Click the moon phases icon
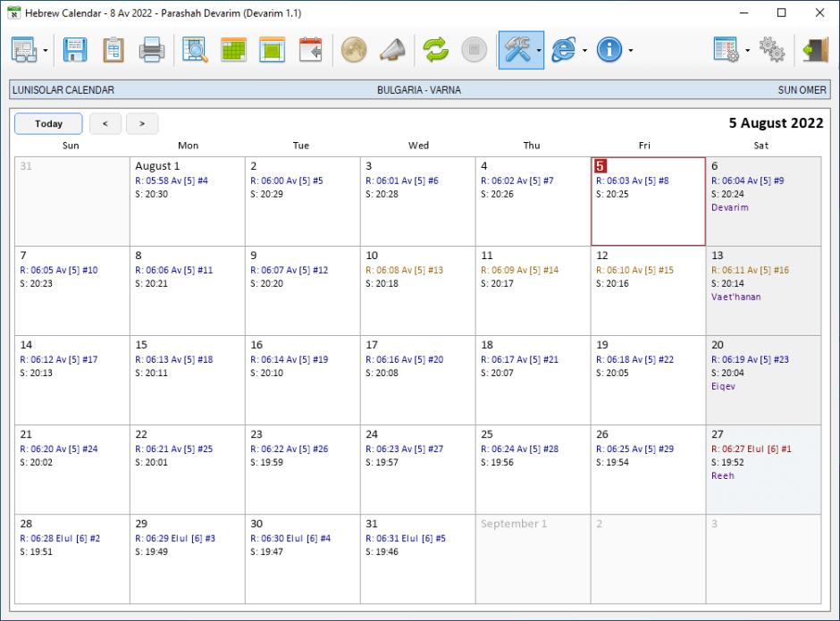 click(x=351, y=51)
